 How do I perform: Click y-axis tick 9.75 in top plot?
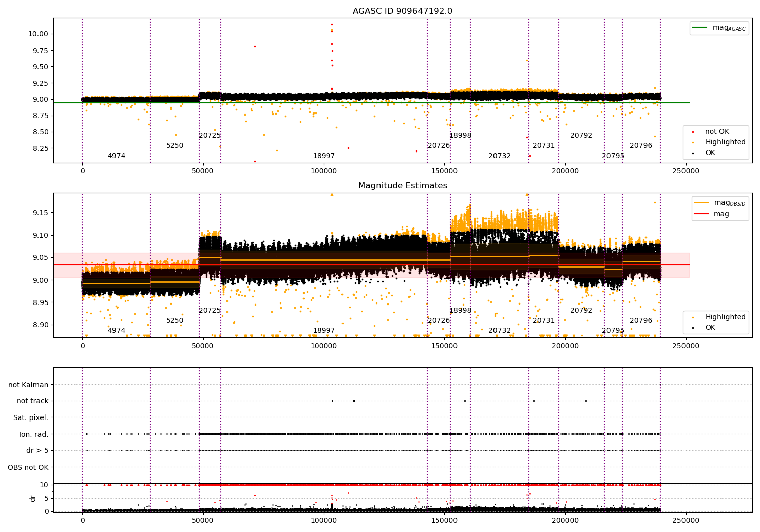40,51
